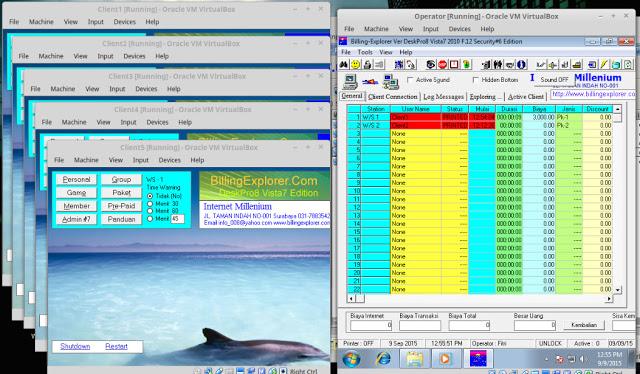Click the Admin #7 button
Image resolution: width=640 pixels, height=374 pixels.
(76, 219)
